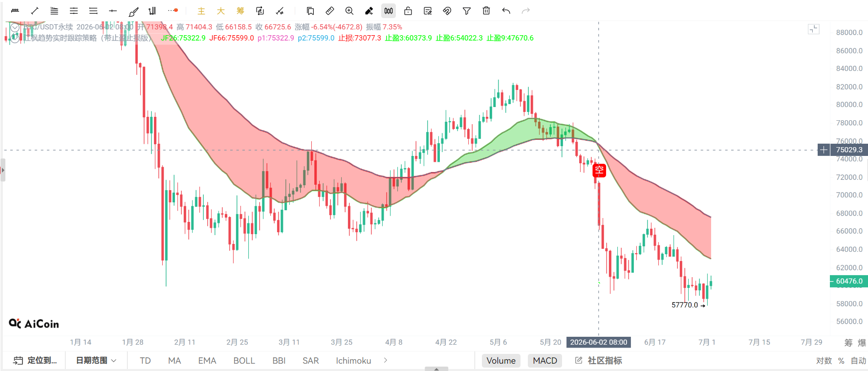
Task: Collapse the BTC/USDT indicator legend row
Action: (x=15, y=27)
